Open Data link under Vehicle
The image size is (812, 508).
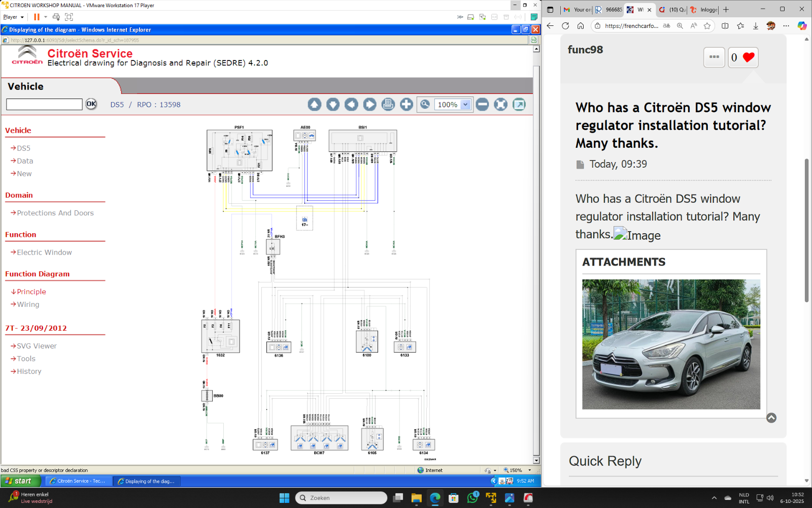click(x=25, y=161)
